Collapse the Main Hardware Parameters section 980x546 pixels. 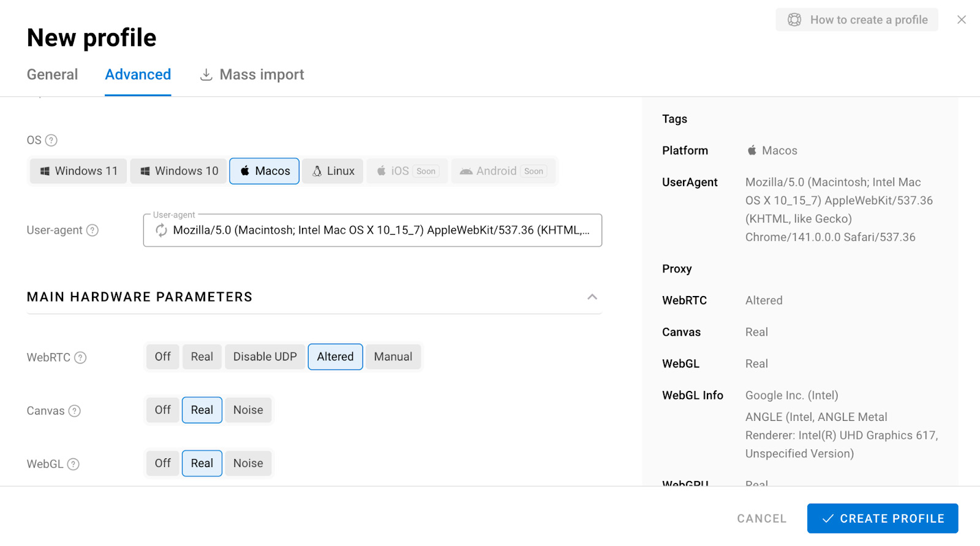pos(592,297)
